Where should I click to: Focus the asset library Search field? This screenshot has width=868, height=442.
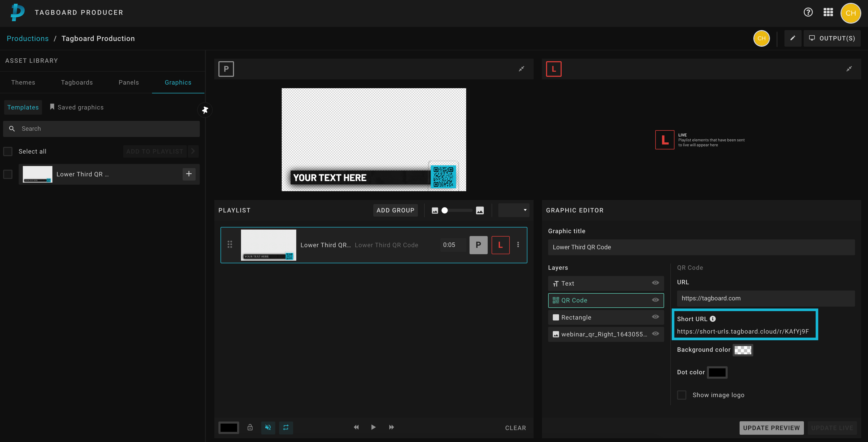pyautogui.click(x=101, y=129)
